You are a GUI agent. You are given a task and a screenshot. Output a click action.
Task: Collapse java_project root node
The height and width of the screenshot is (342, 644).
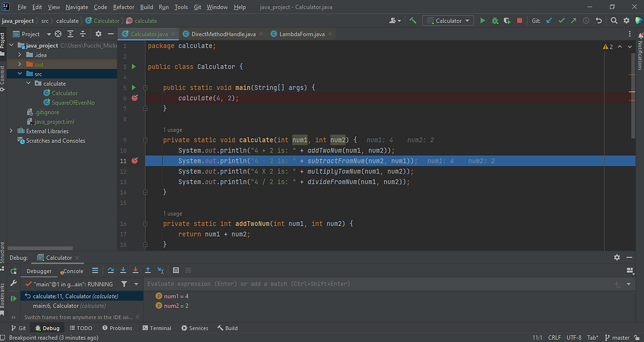(x=12, y=45)
